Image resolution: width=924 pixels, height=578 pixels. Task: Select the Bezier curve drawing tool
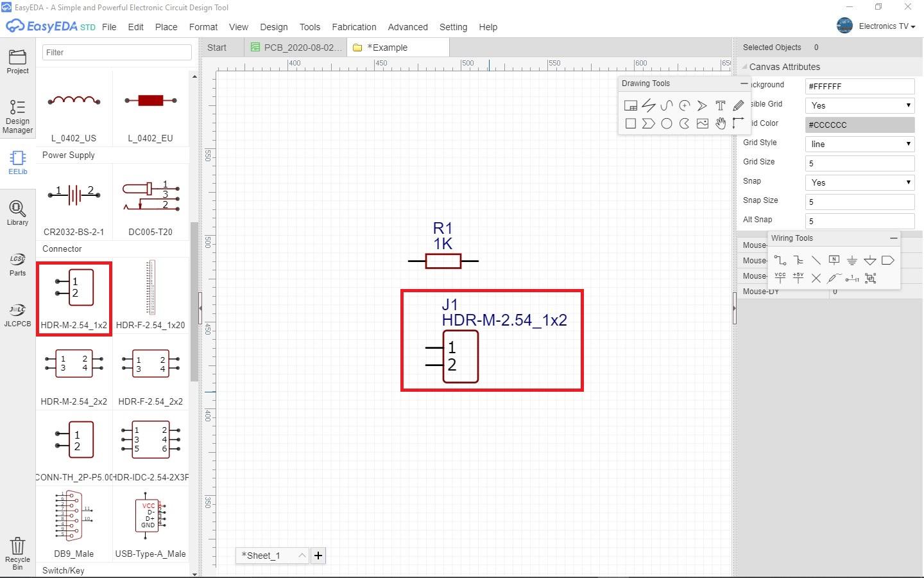pos(667,105)
